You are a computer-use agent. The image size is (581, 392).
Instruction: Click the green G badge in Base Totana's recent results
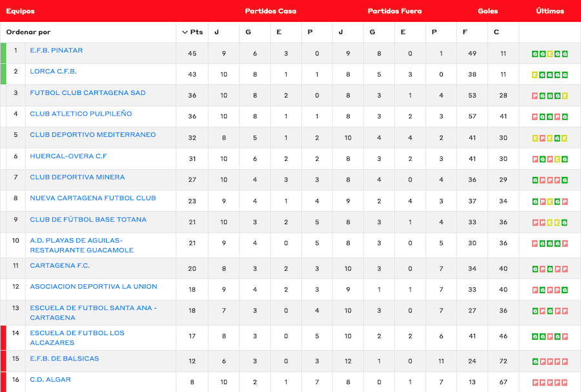click(565, 223)
